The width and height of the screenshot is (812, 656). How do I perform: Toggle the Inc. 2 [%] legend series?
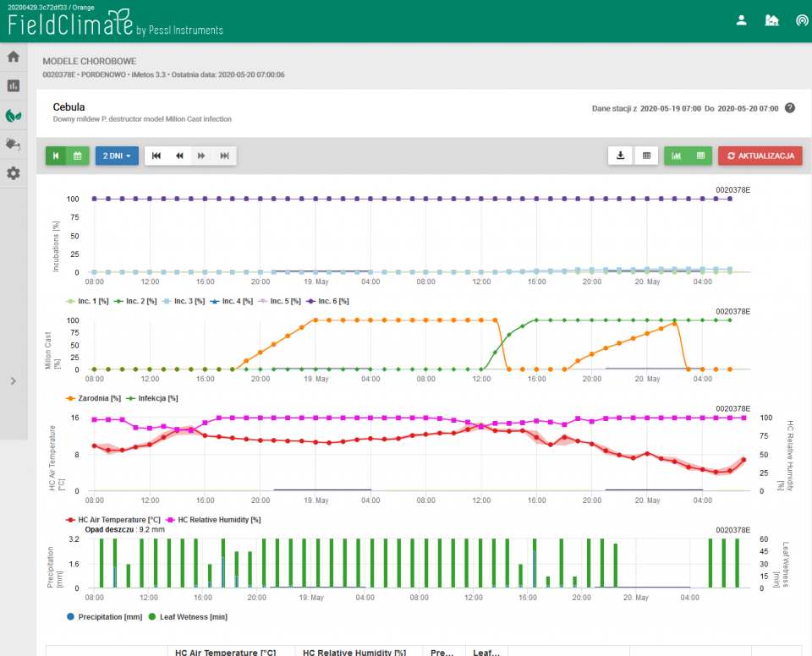pyautogui.click(x=135, y=301)
